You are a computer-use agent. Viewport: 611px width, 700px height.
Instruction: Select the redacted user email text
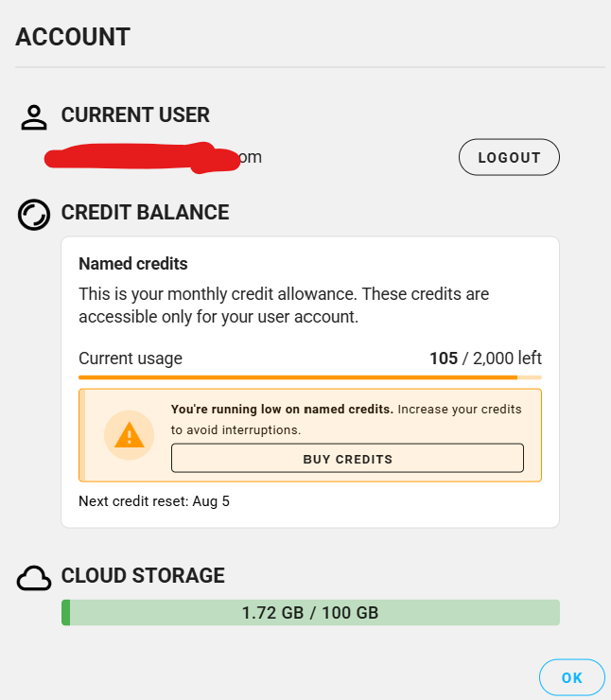tap(153, 158)
